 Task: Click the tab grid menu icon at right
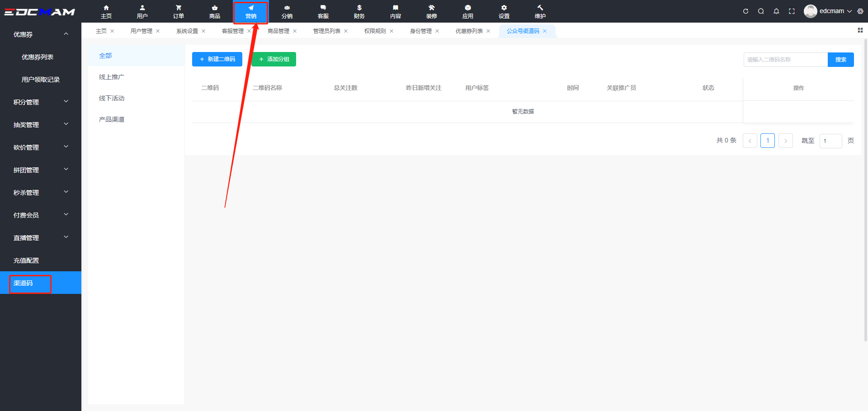[860, 30]
